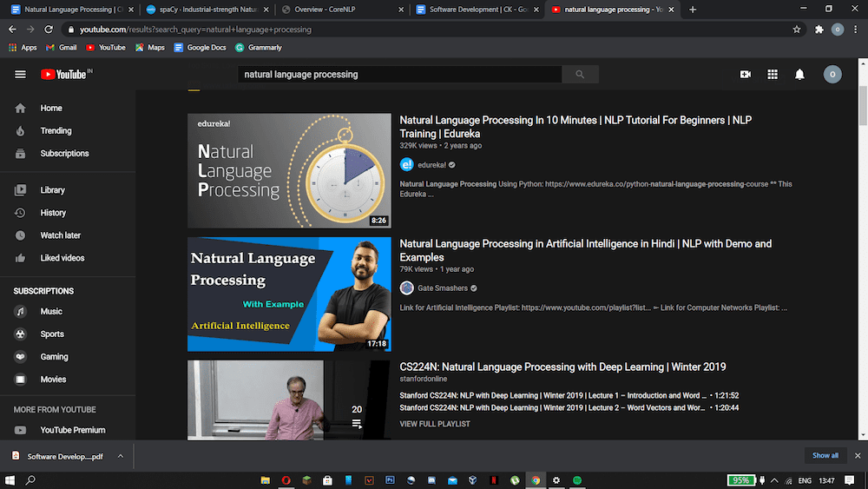Open downloaded Software Develop pdf file
The width and height of the screenshot is (868, 489).
tap(58, 456)
